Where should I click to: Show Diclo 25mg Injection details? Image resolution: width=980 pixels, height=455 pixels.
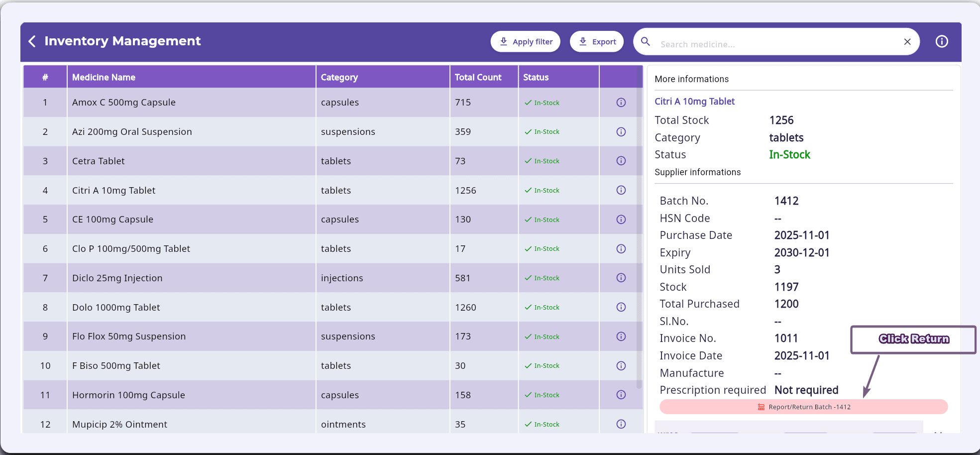(x=621, y=278)
